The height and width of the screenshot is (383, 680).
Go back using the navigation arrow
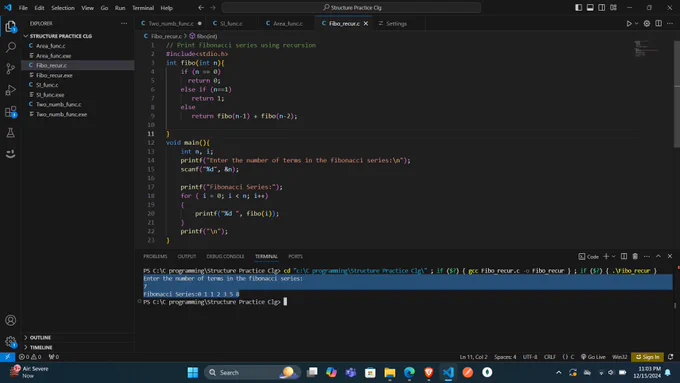[201, 8]
